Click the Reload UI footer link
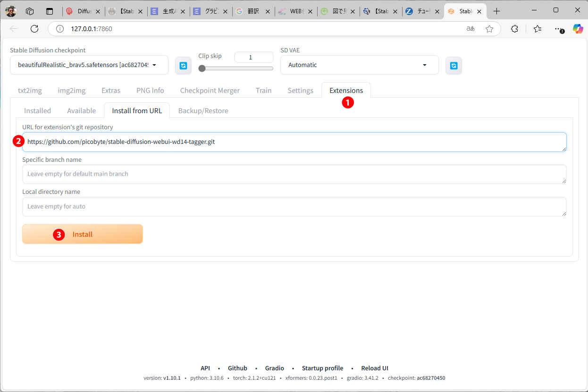 374,368
